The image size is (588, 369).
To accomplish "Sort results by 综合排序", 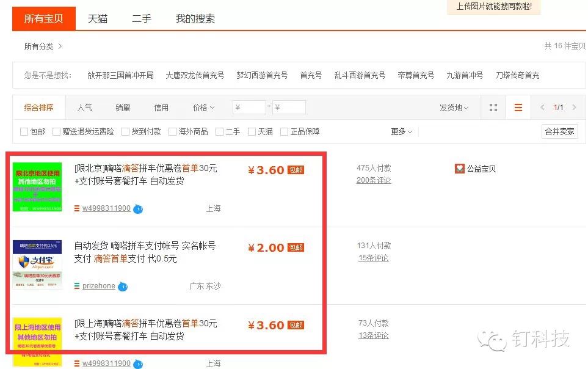I will point(38,108).
